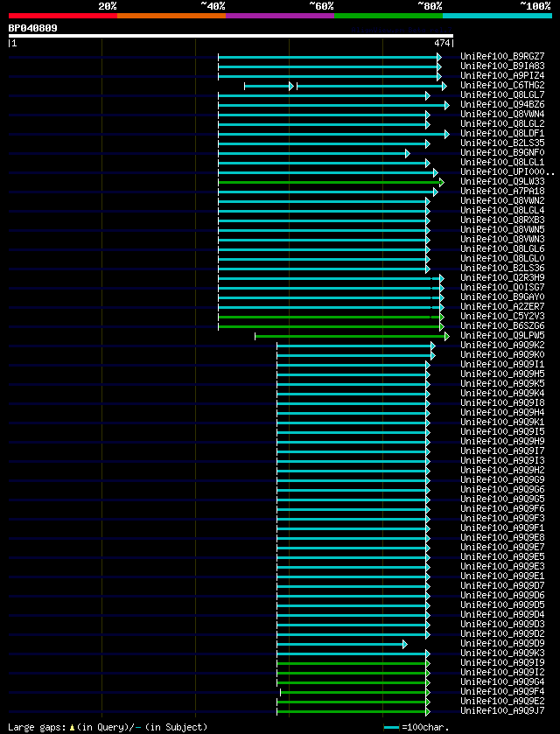Click the green alignment bar of C5Y2V3
This screenshot has width=560, height=734.
[x=331, y=317]
